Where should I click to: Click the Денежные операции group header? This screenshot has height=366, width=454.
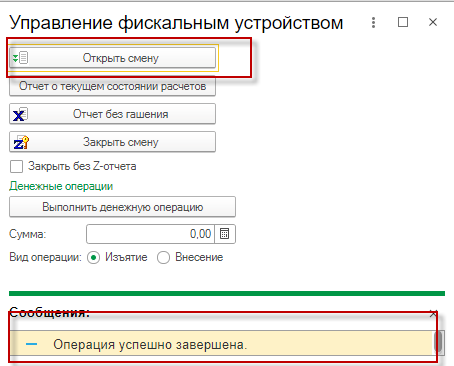61,186
